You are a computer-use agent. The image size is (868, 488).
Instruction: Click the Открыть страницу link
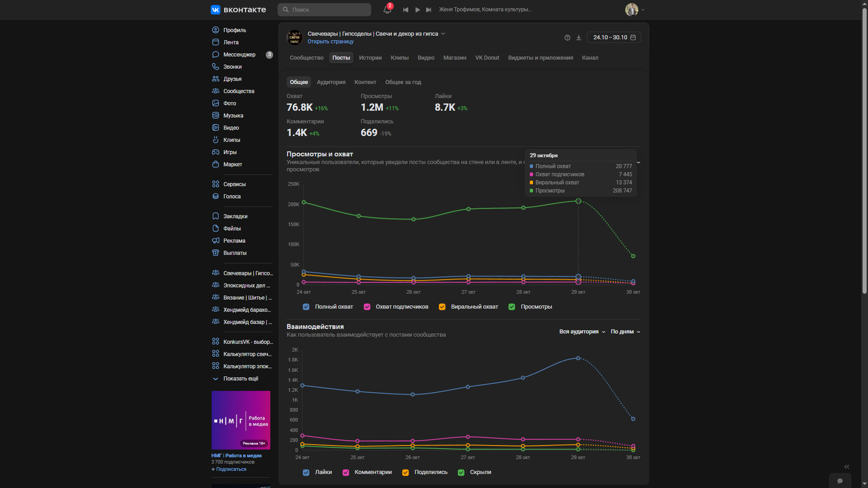tap(330, 42)
